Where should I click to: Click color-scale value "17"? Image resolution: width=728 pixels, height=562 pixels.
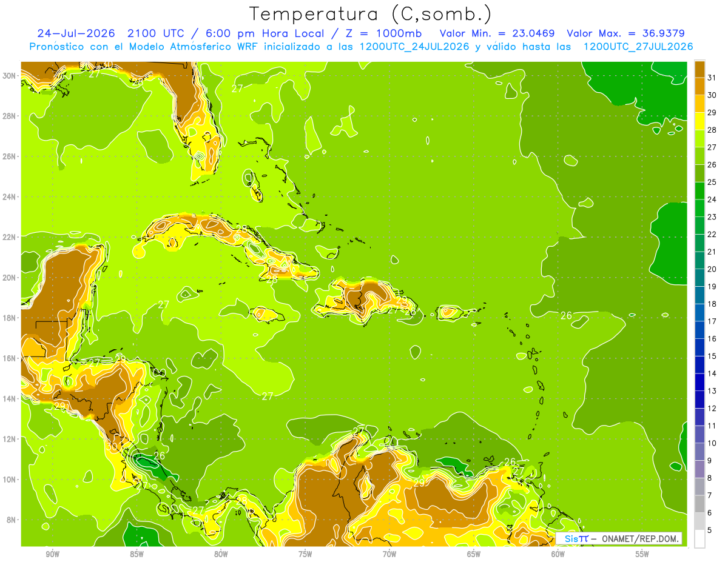tap(712, 321)
